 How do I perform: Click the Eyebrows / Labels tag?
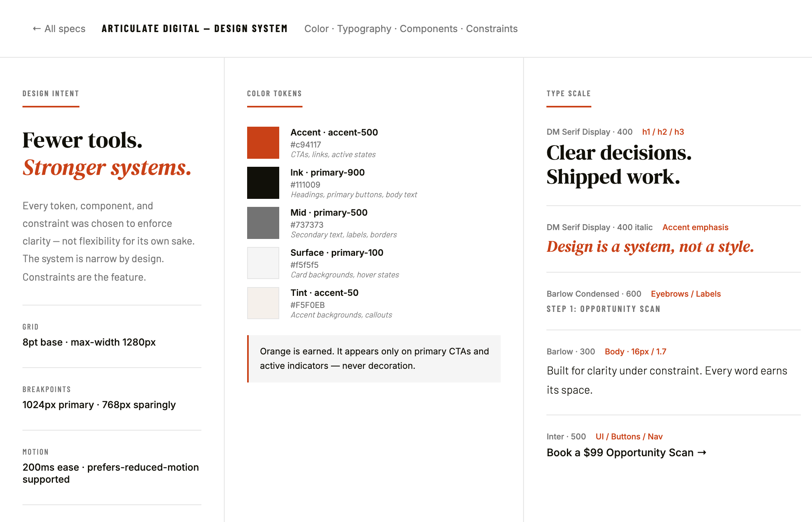[686, 294]
